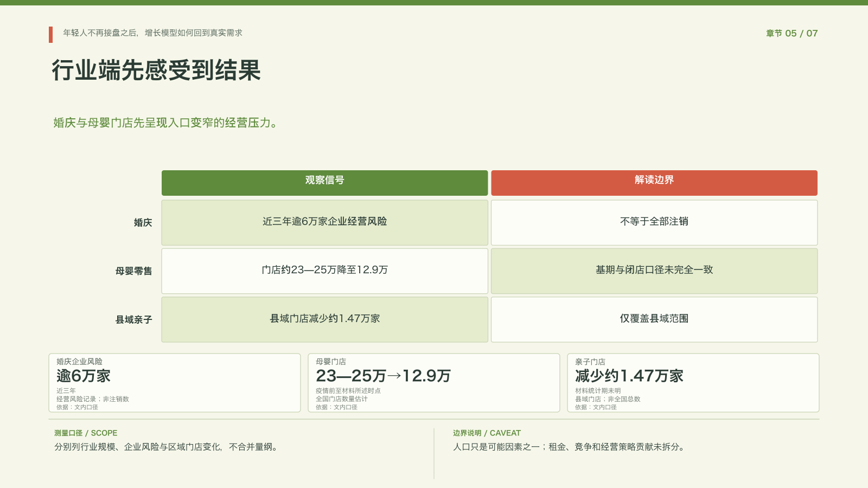The height and width of the screenshot is (488, 868).
Task: Click the cell 基期与闭店口径未完全一致
Action: [654, 271]
